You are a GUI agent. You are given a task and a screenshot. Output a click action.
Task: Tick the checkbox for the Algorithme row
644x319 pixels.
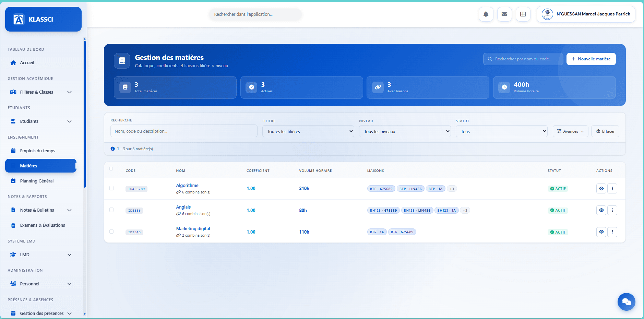point(111,188)
